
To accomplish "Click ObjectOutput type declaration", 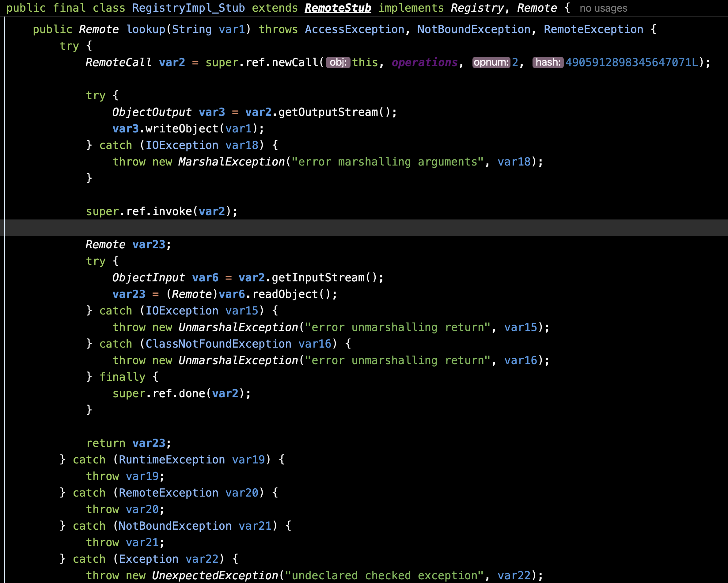I will pyautogui.click(x=152, y=112).
